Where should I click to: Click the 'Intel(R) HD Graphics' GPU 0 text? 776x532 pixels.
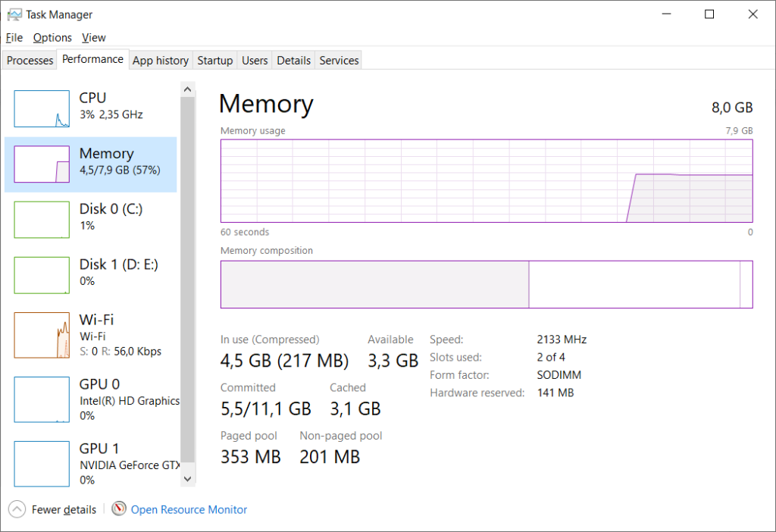[x=130, y=401]
